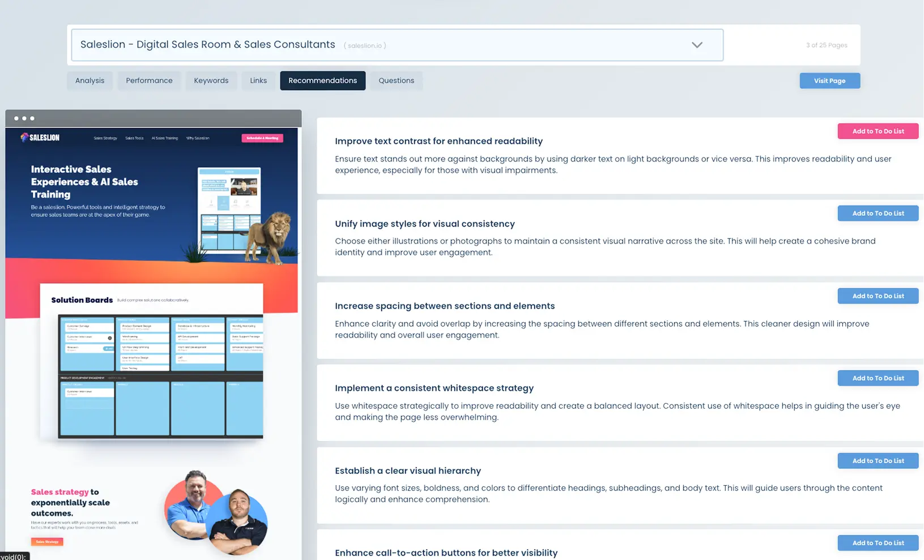Image resolution: width=924 pixels, height=560 pixels.
Task: Click the 'Solution Boards' title in preview
Action: (82, 300)
